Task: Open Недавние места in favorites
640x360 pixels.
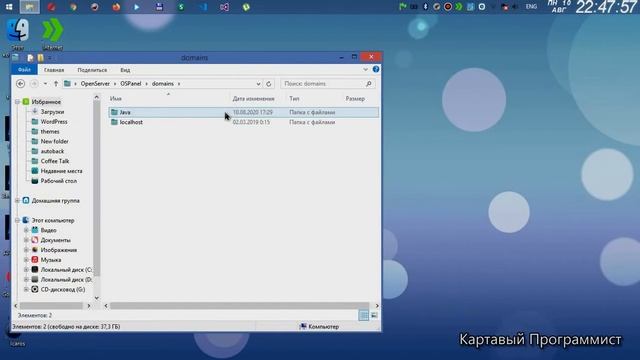Action: point(61,171)
